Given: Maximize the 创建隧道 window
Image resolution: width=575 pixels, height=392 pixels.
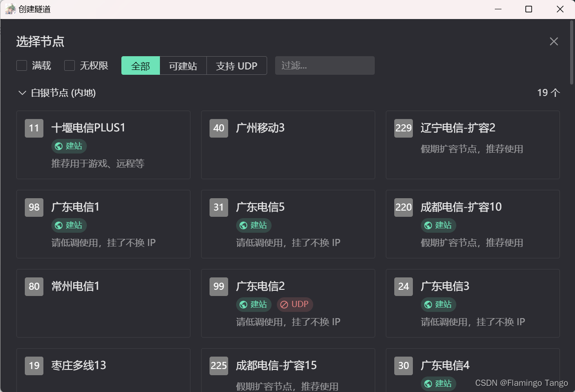Looking at the screenshot, I should (528, 9).
